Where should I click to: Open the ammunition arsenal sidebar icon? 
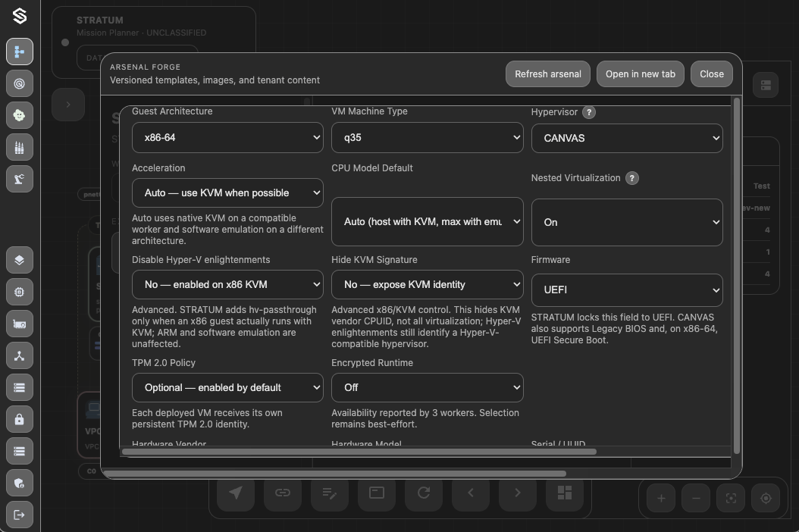[20, 147]
